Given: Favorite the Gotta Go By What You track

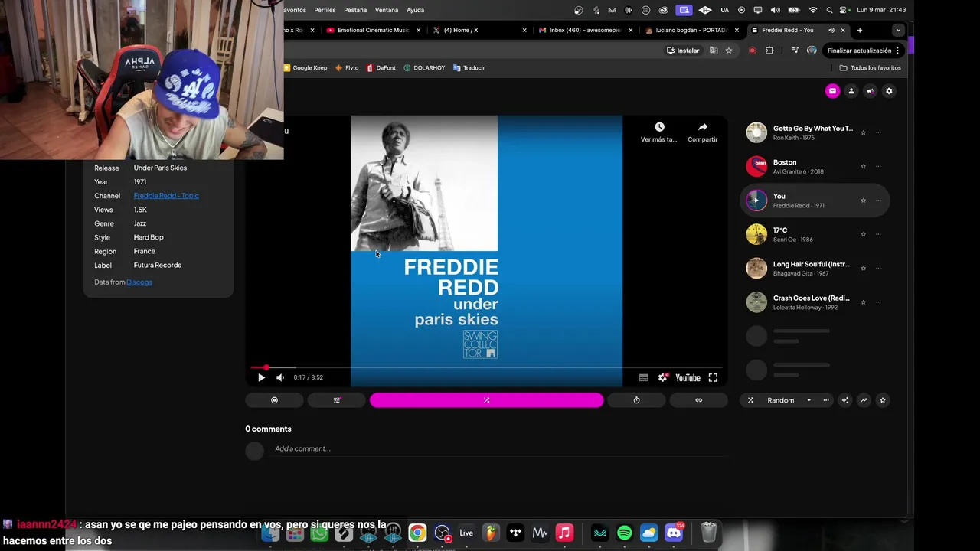Looking at the screenshot, I should [x=863, y=132].
